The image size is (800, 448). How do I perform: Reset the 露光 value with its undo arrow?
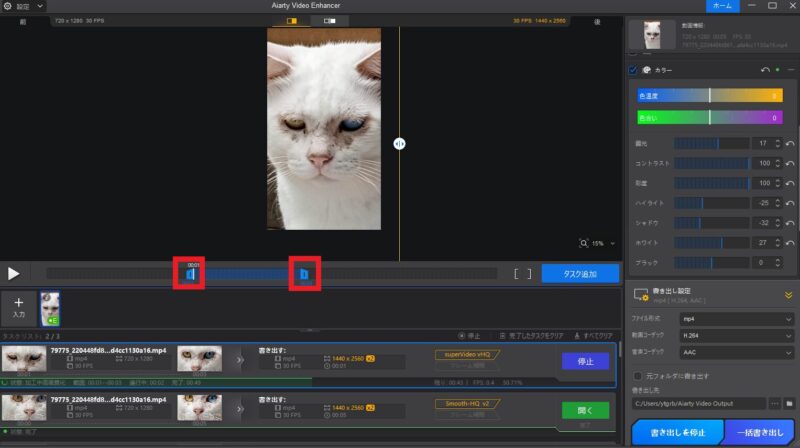[790, 144]
